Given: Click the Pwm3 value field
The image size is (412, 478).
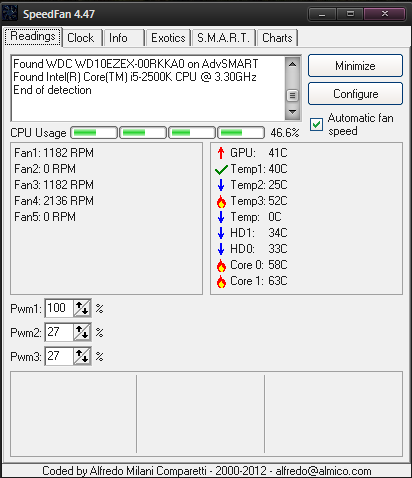Looking at the screenshot, I should [x=59, y=356].
